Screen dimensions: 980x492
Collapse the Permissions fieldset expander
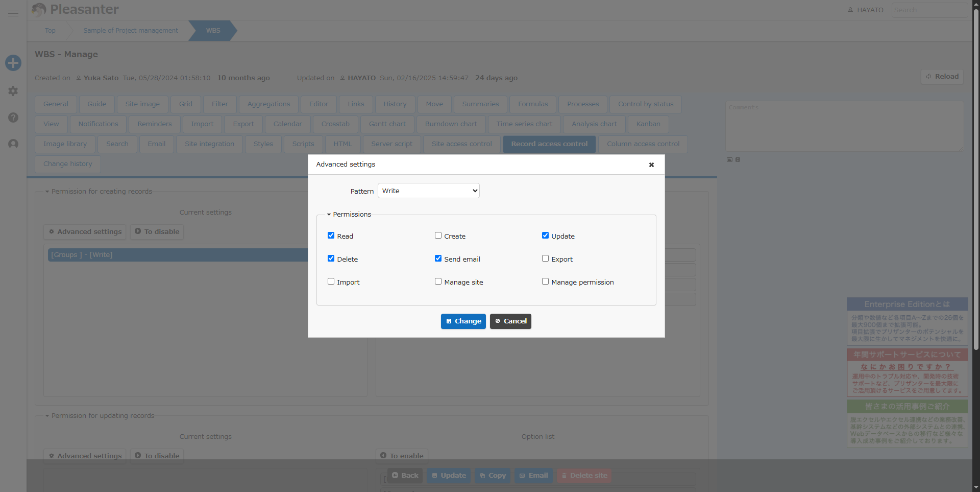pyautogui.click(x=349, y=215)
